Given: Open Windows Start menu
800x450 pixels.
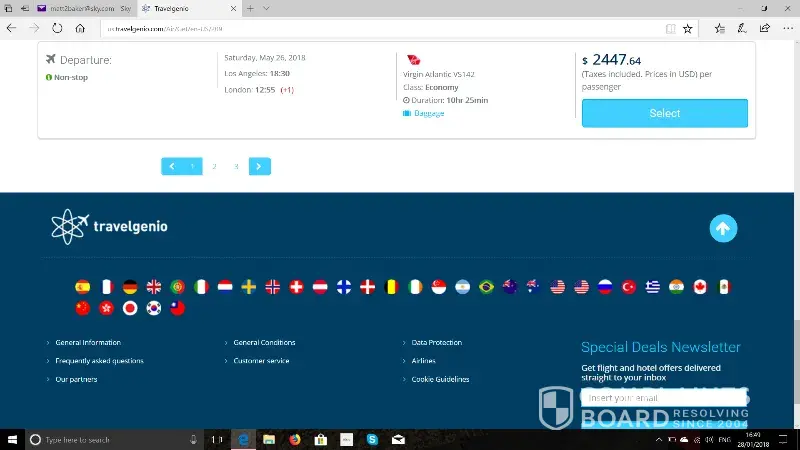Looking at the screenshot, I should (x=12, y=439).
